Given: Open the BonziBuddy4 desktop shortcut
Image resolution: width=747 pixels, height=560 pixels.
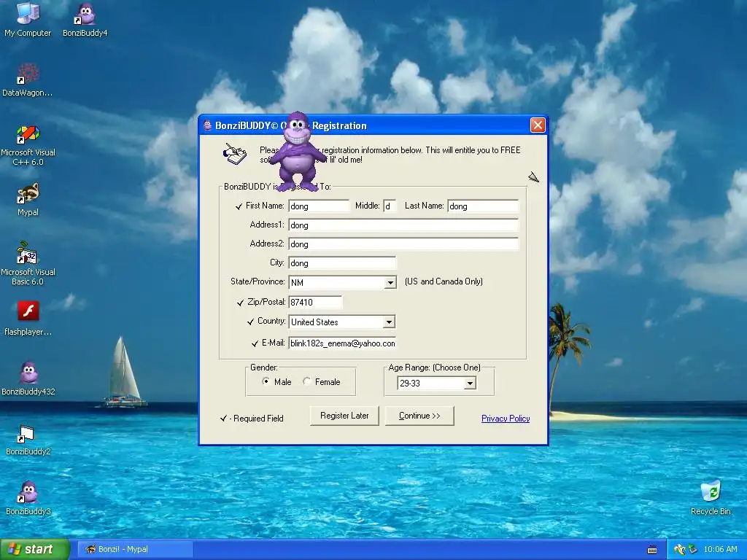Looking at the screenshot, I should point(85,19).
